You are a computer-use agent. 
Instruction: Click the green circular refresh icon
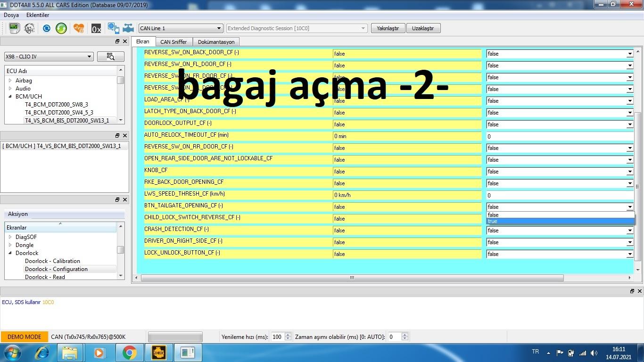(61, 28)
